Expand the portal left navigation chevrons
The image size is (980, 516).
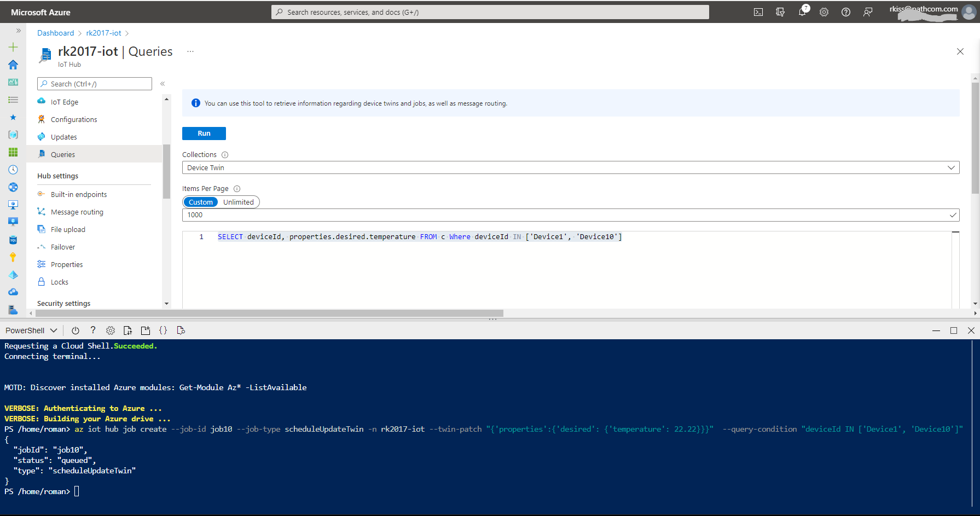[x=18, y=31]
